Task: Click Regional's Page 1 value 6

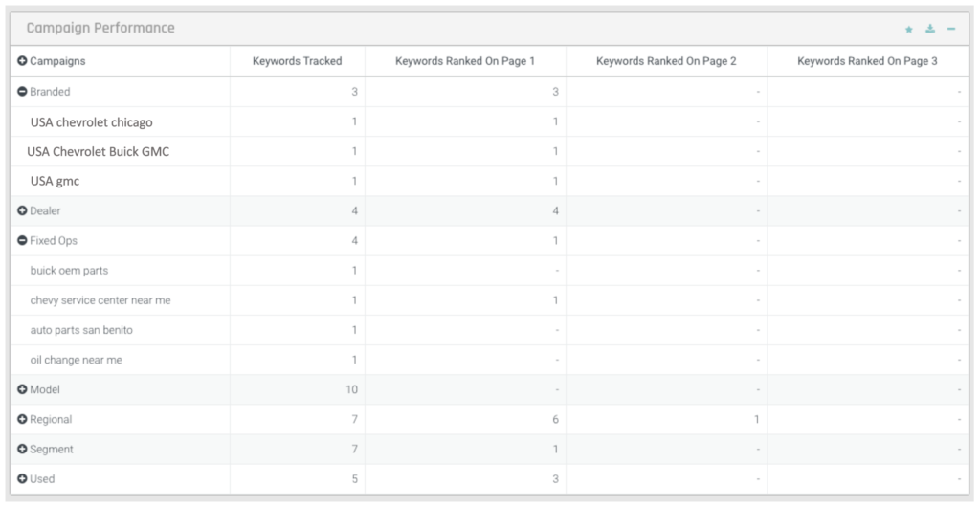Action: tap(556, 420)
